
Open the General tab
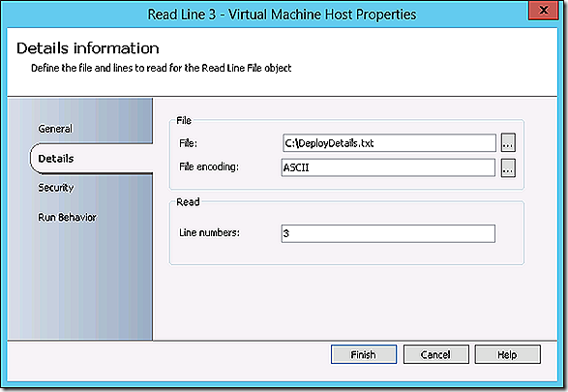55,129
